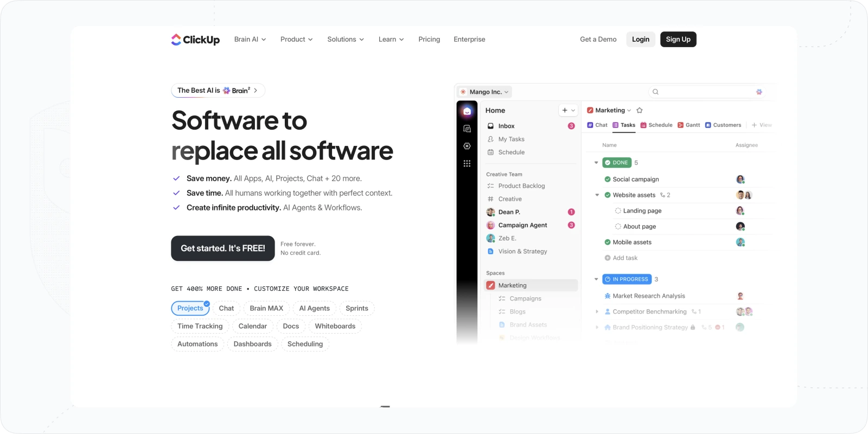The width and height of the screenshot is (868, 434).
Task: Switch to the Tasks view tab
Action: (624, 125)
